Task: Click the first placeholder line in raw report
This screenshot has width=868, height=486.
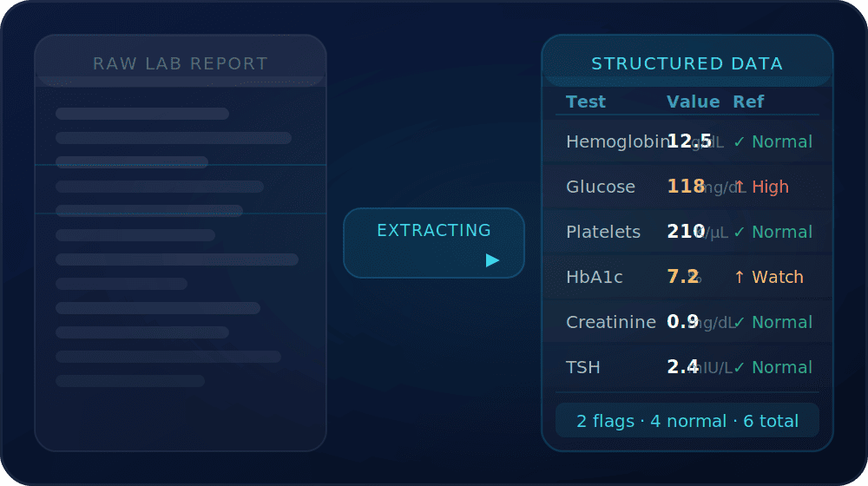Action: click(142, 114)
